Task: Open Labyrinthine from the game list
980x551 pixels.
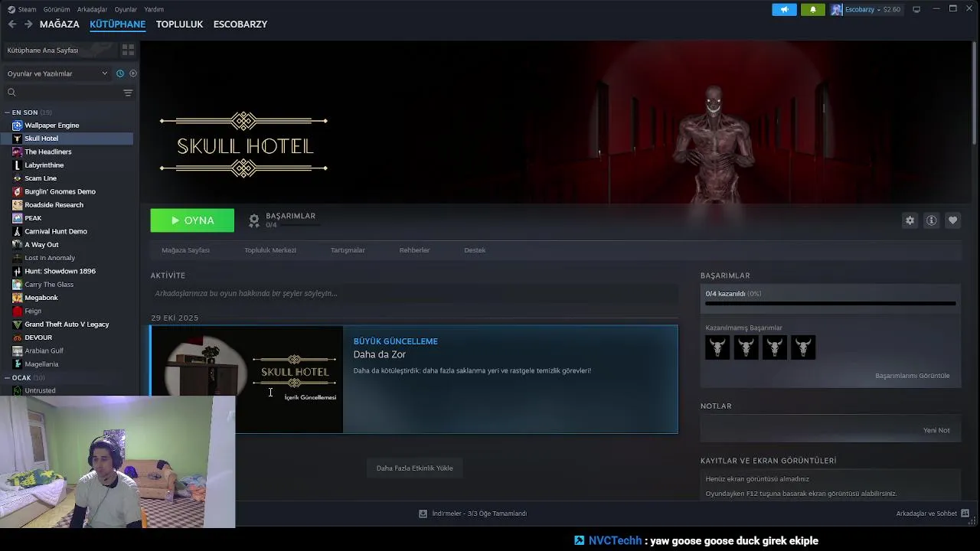Action: tap(44, 165)
